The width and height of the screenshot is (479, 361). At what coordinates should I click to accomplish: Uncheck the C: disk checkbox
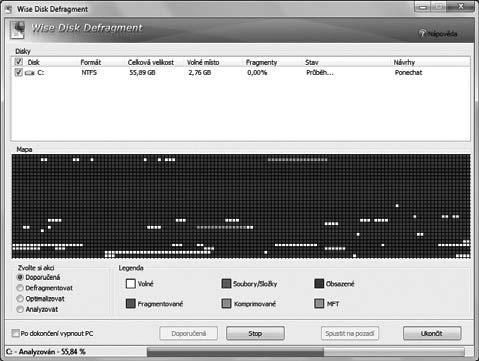tap(19, 72)
